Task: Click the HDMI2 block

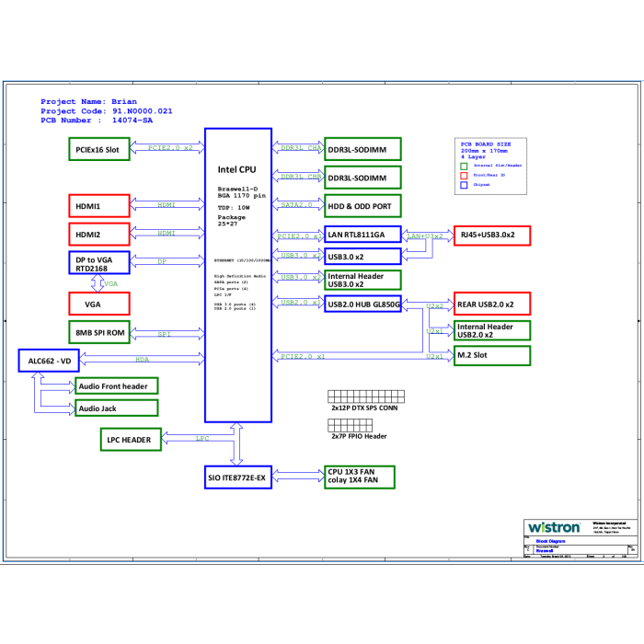Action: tap(99, 234)
